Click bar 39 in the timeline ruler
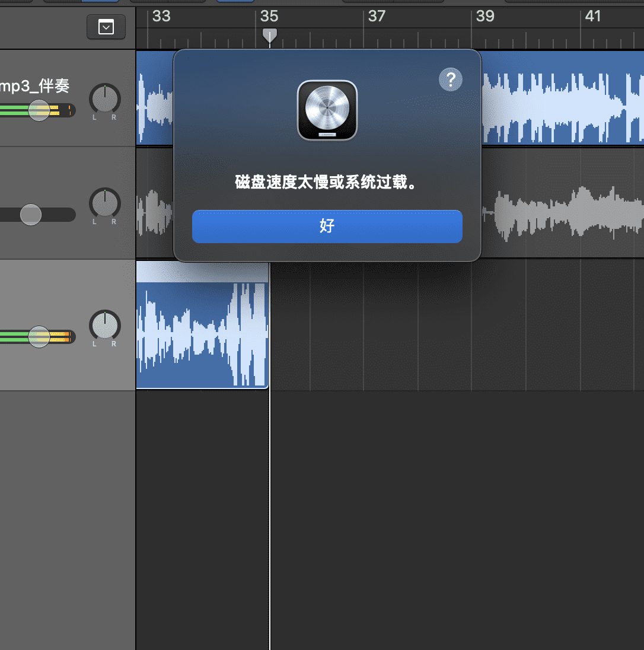This screenshot has height=650, width=644. [x=485, y=17]
